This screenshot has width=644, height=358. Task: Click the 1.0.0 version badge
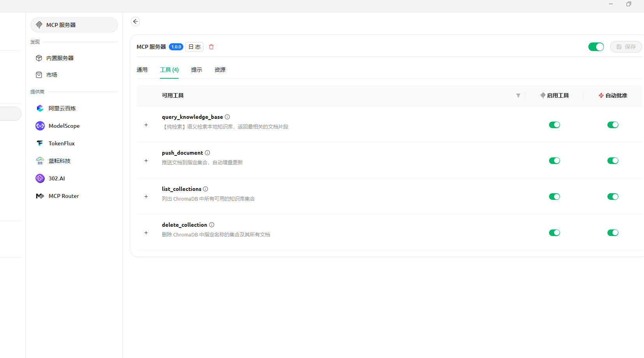176,47
